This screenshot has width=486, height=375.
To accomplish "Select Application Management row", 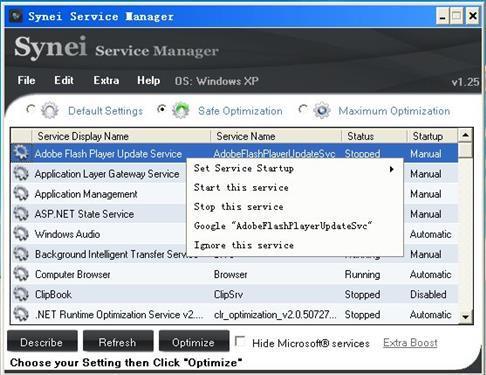I will coord(99,194).
